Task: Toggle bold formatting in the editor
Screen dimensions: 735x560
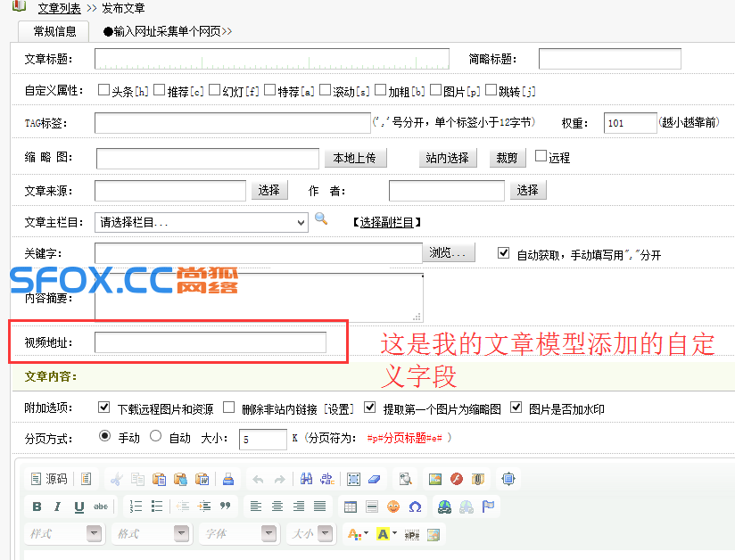Action: point(37,506)
